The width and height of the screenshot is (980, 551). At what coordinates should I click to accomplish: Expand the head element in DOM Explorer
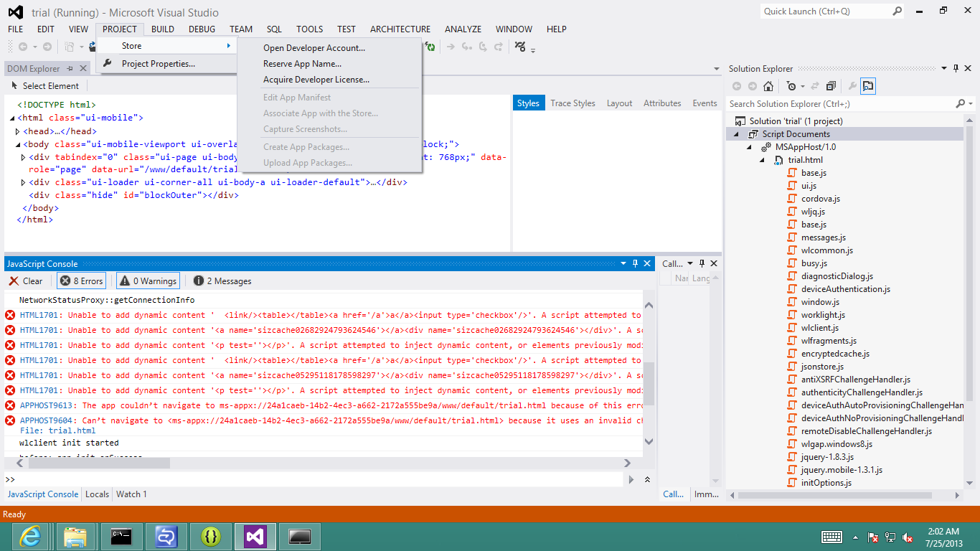coord(18,131)
